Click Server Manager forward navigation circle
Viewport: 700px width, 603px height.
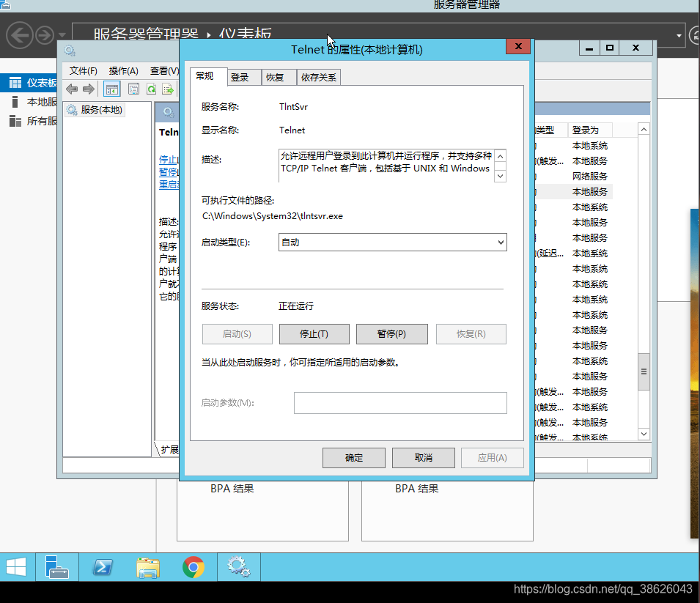45,35
